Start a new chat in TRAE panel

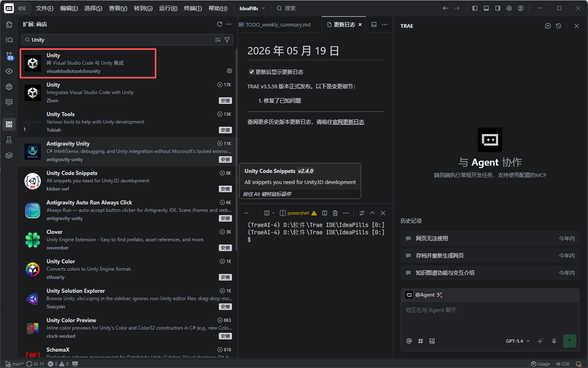click(x=548, y=26)
